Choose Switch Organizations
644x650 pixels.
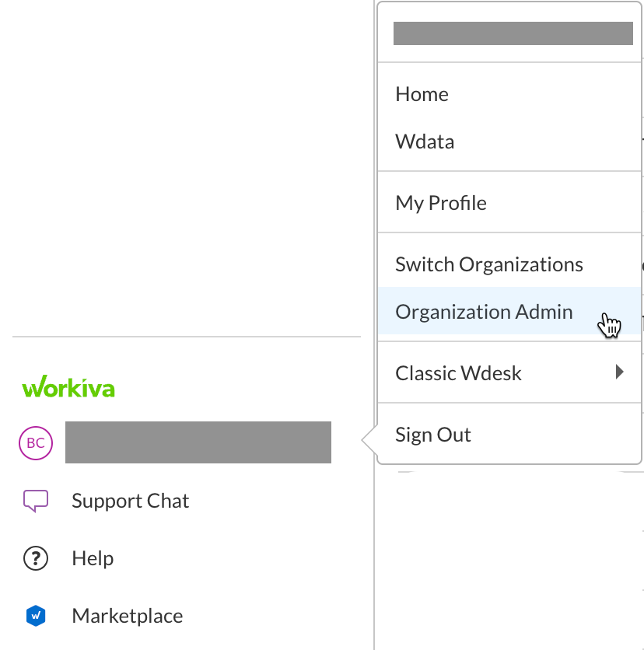coord(488,264)
